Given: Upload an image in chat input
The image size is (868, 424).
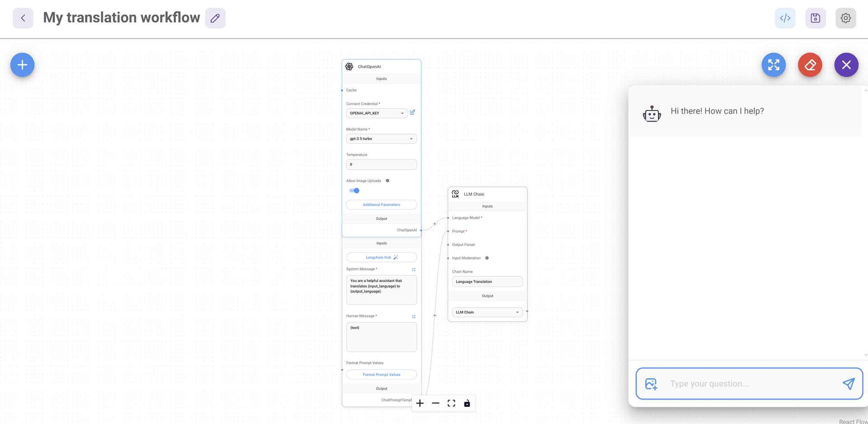Looking at the screenshot, I should pyautogui.click(x=651, y=384).
